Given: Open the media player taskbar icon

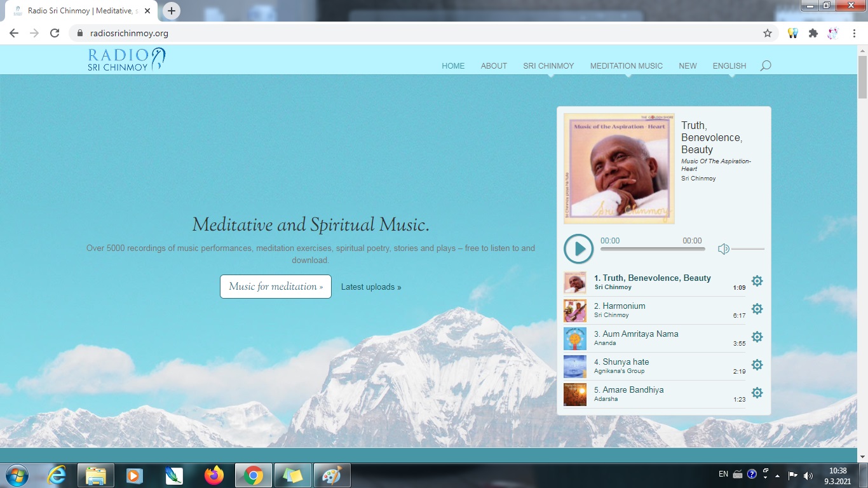Looking at the screenshot, I should point(134,475).
